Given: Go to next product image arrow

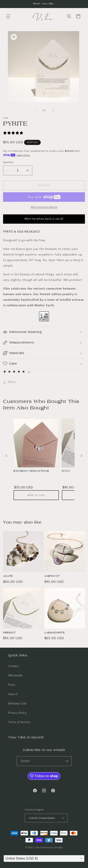Looking at the screenshot, I should click(x=53, y=110).
